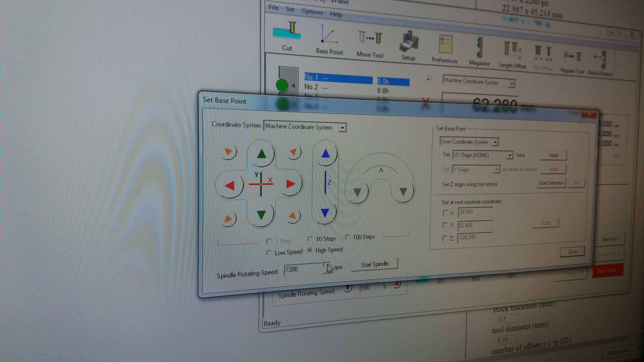
Task: Select the 1 Step radio button
Action: coord(269,241)
